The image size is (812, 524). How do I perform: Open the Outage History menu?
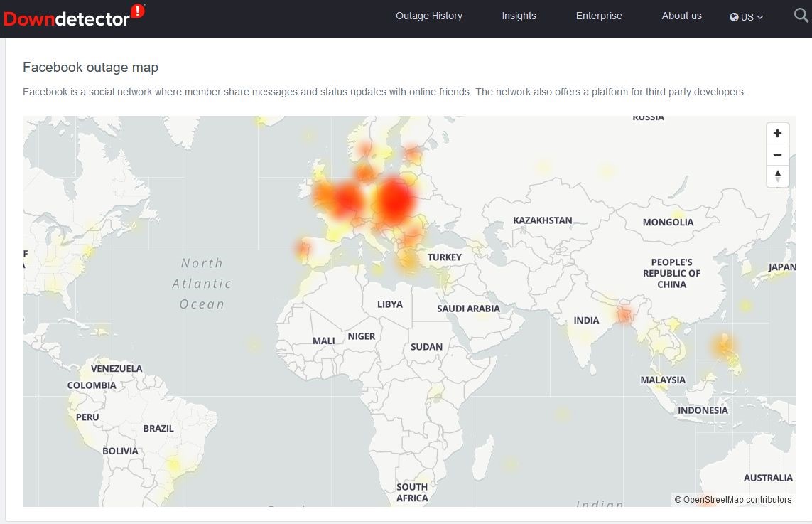(x=429, y=16)
